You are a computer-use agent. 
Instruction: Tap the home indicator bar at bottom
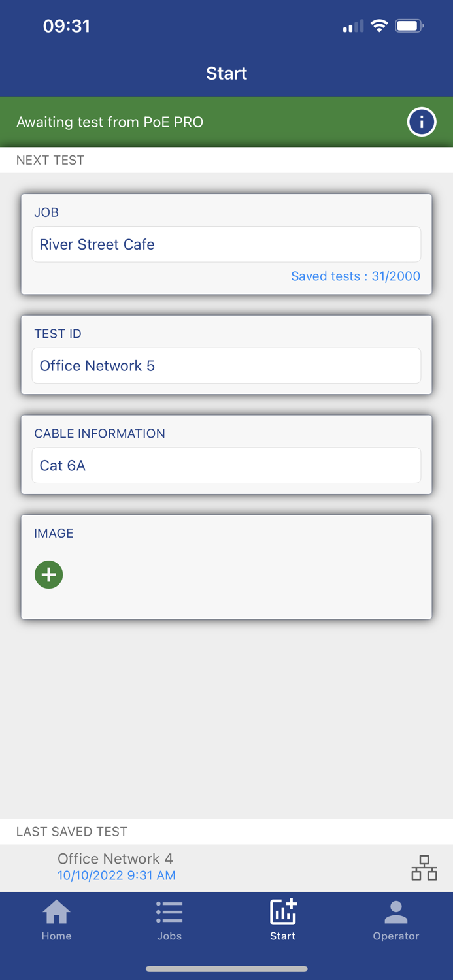(227, 969)
